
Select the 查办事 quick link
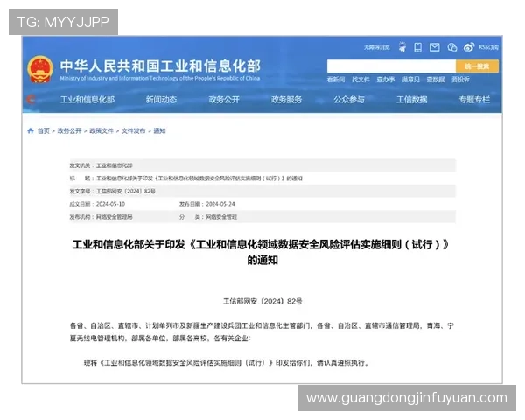386,80
